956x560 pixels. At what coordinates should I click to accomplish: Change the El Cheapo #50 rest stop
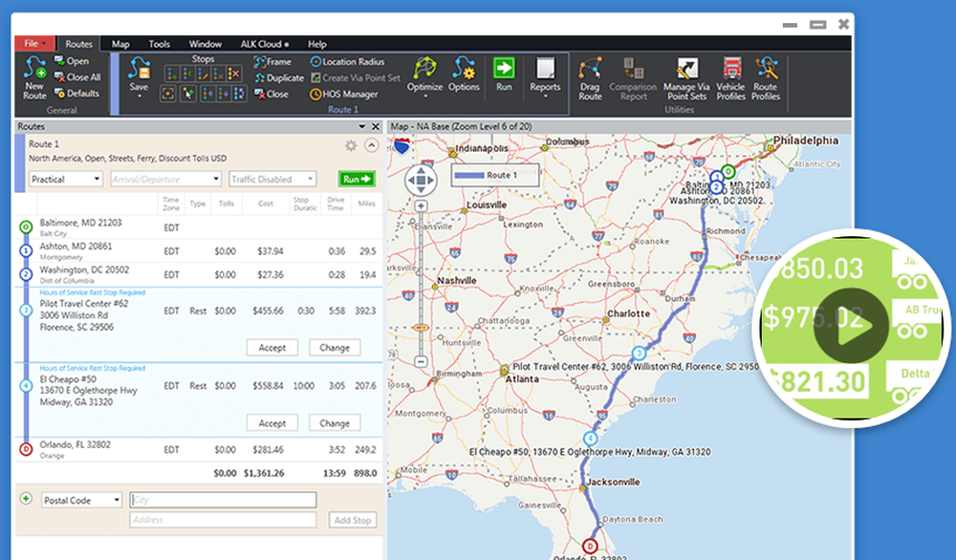pos(334,423)
